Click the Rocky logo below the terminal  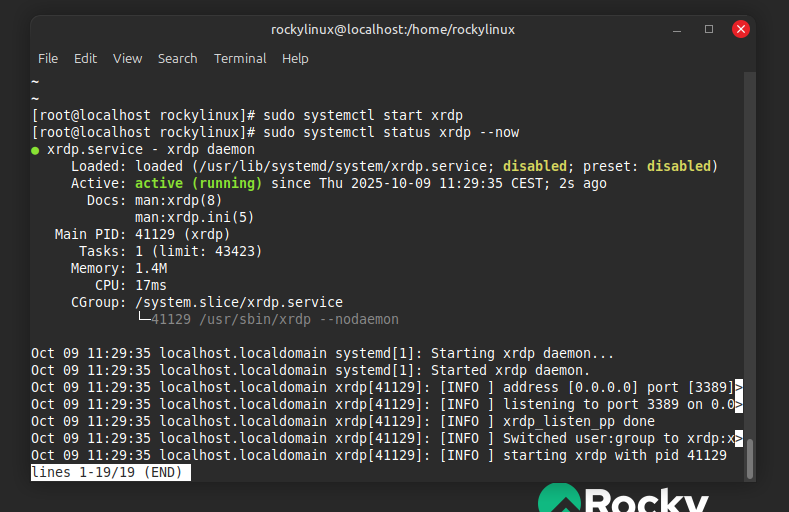pos(624,499)
